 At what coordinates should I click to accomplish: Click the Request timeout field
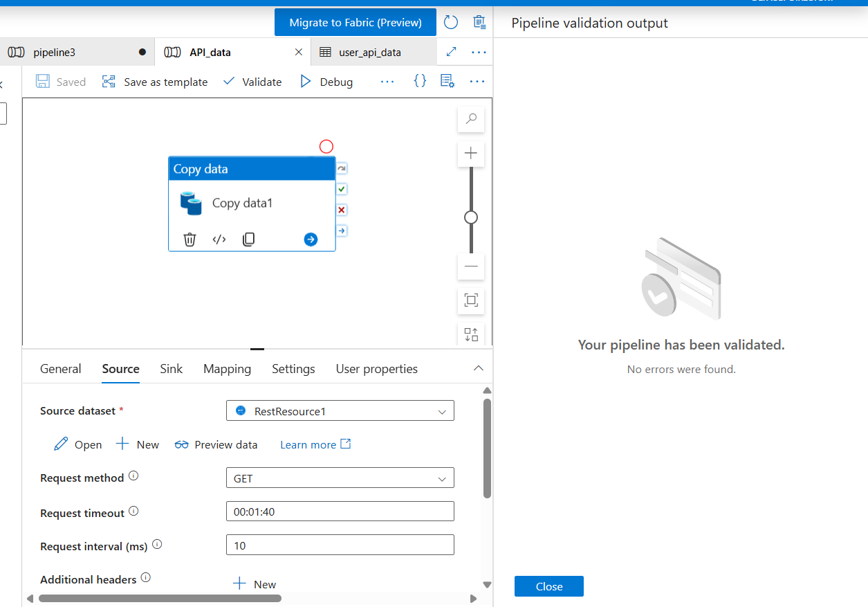coord(340,511)
